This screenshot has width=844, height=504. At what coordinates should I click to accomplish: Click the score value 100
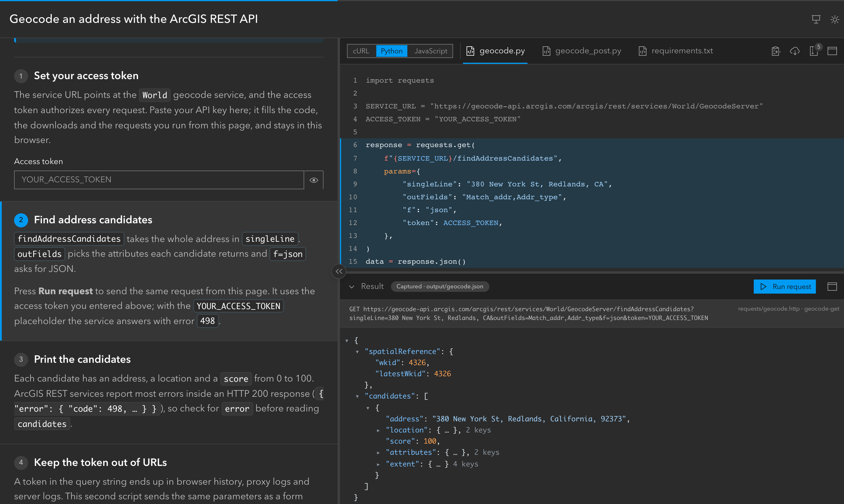(430, 441)
